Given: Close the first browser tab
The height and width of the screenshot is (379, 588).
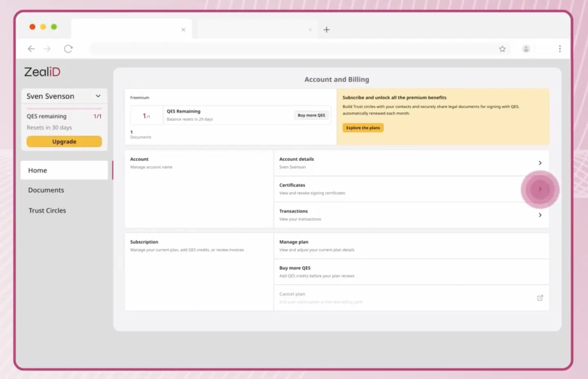Looking at the screenshot, I should [183, 30].
